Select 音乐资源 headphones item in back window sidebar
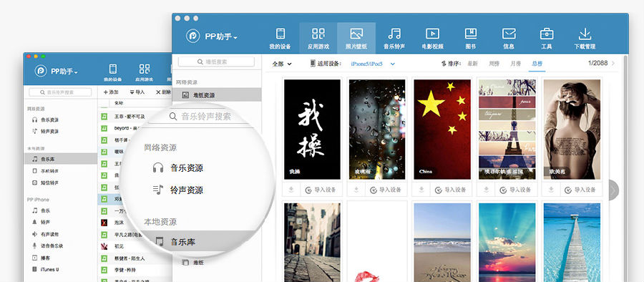Image resolution: width=644 pixels, height=282 pixels. (x=45, y=120)
